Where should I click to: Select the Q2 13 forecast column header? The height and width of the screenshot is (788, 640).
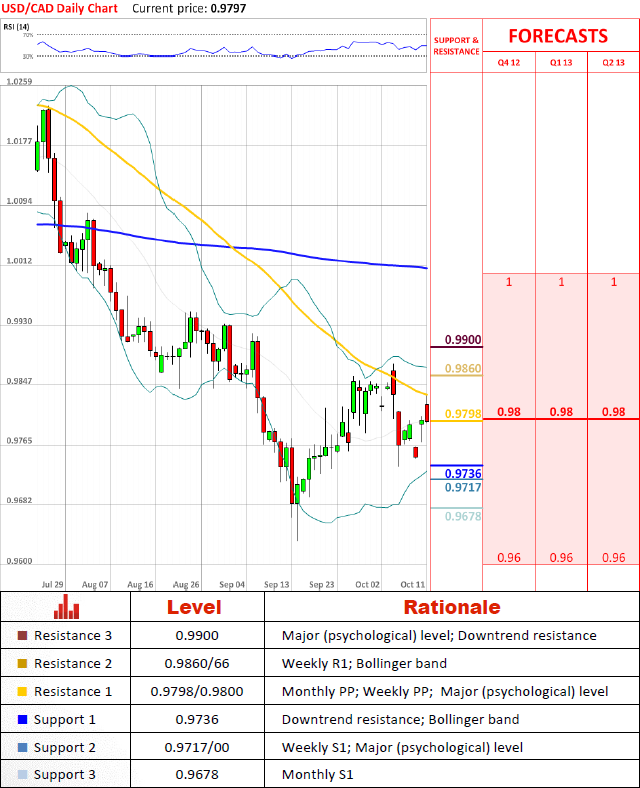(613, 63)
